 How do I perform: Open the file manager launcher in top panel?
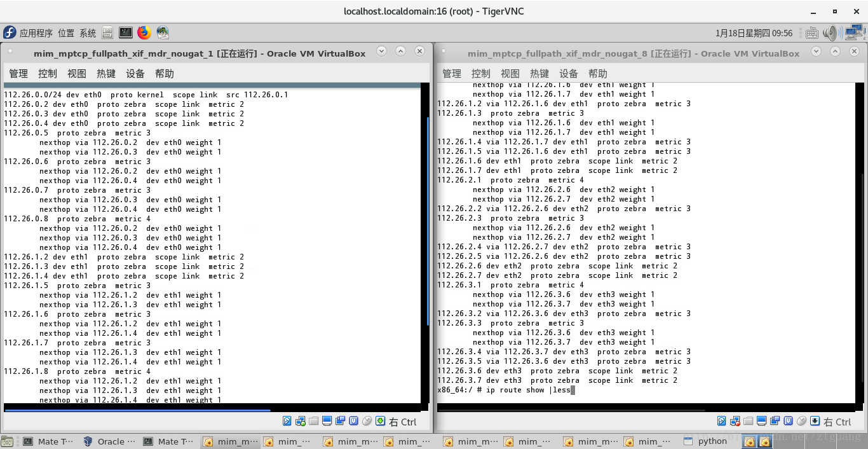[x=107, y=32]
